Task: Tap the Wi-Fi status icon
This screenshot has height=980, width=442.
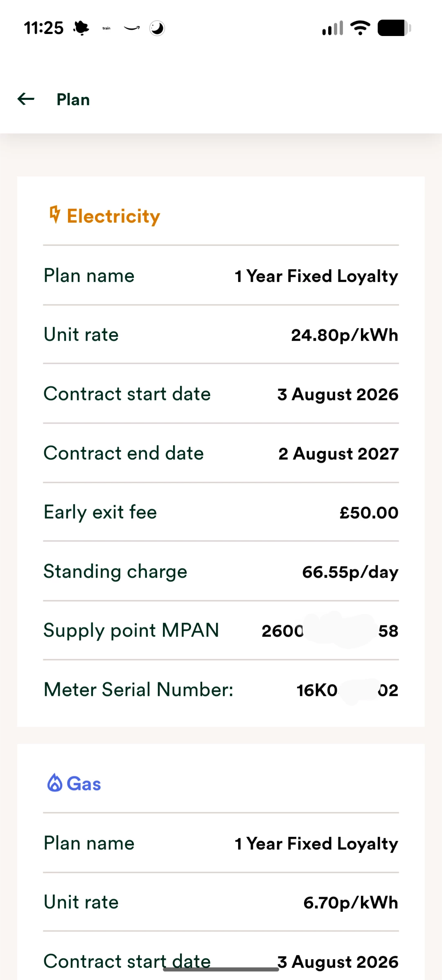Action: tap(360, 28)
